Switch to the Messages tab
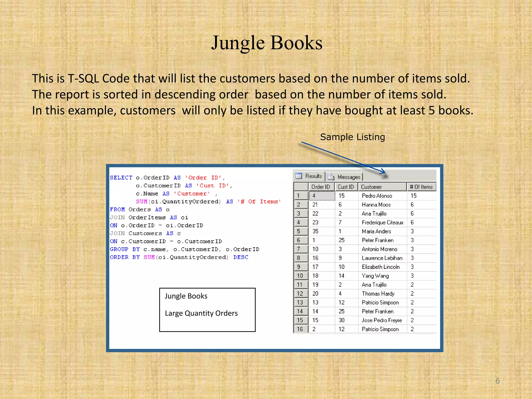 [x=344, y=177]
